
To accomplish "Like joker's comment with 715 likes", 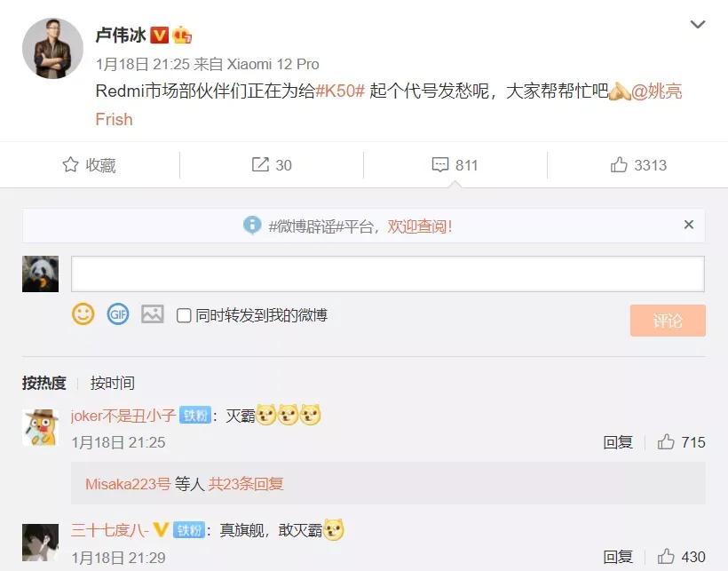I will tap(666, 441).
